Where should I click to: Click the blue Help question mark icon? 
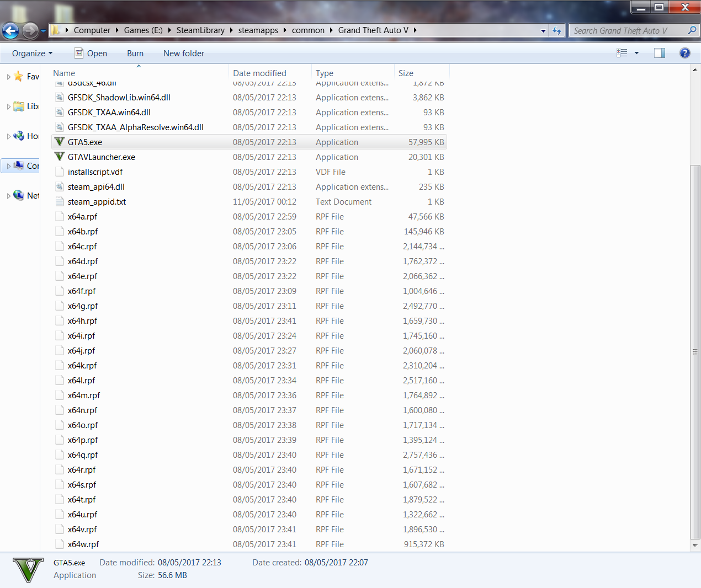(685, 53)
